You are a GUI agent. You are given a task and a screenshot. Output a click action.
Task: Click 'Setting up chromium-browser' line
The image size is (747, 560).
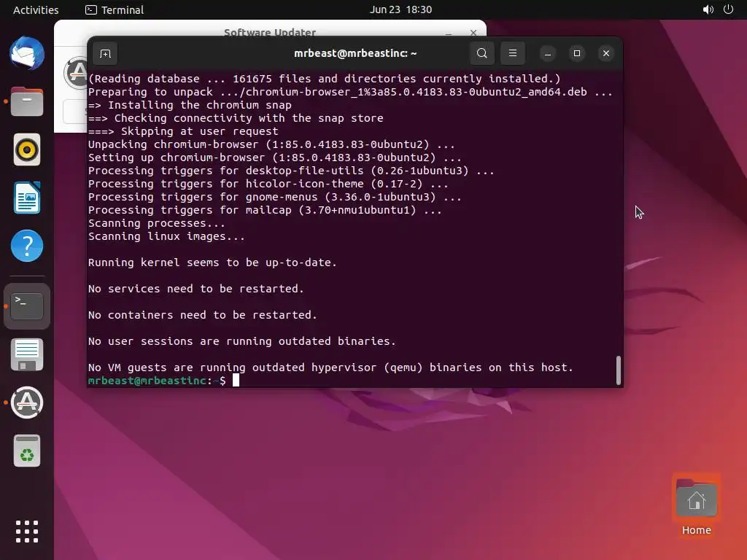(x=275, y=157)
